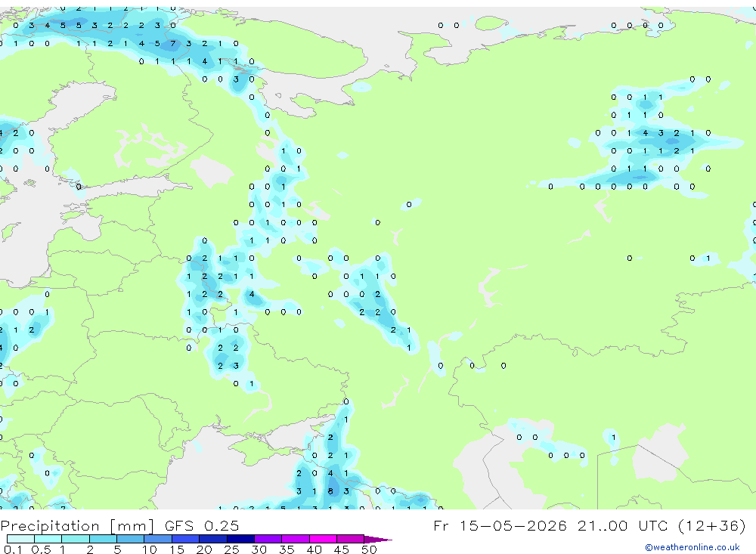Click the 'Precipitation [mm]' title text

click(77, 526)
